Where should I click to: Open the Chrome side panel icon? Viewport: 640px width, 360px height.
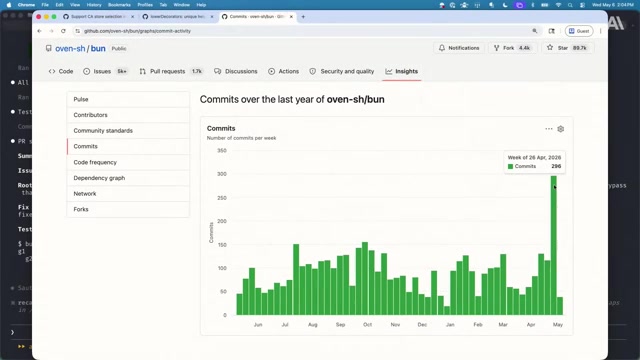[551, 31]
